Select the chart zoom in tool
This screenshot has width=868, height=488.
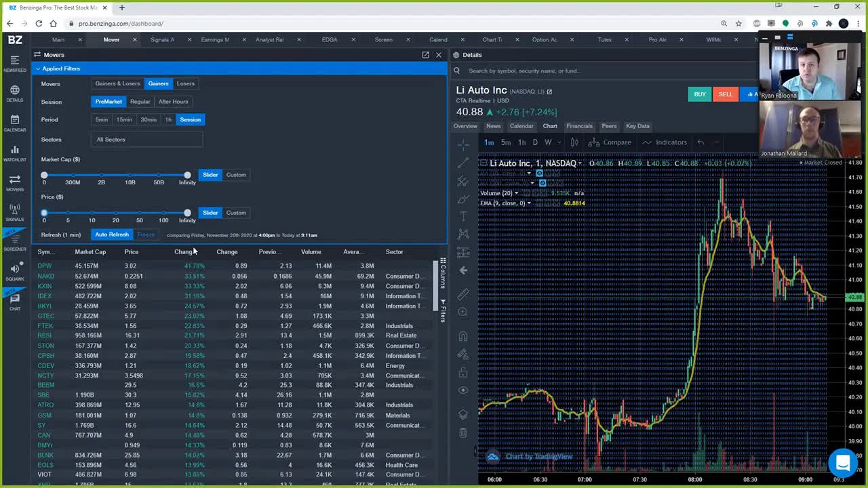[463, 312]
